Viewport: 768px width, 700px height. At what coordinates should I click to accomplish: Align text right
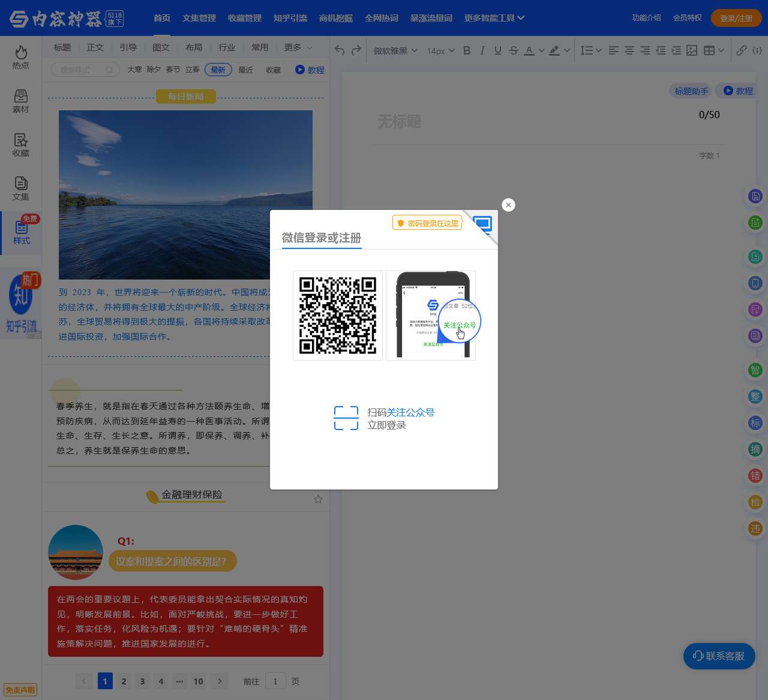644,51
